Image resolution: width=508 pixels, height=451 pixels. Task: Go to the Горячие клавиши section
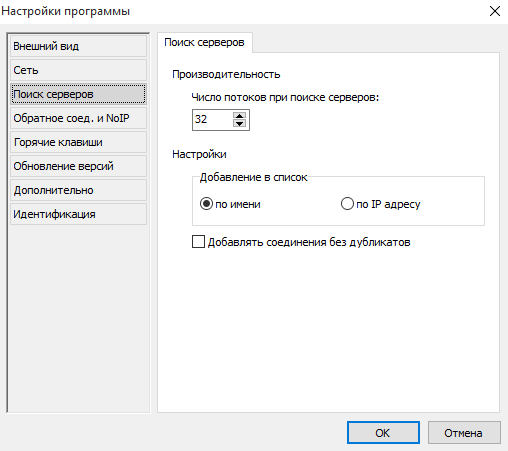coord(78,142)
